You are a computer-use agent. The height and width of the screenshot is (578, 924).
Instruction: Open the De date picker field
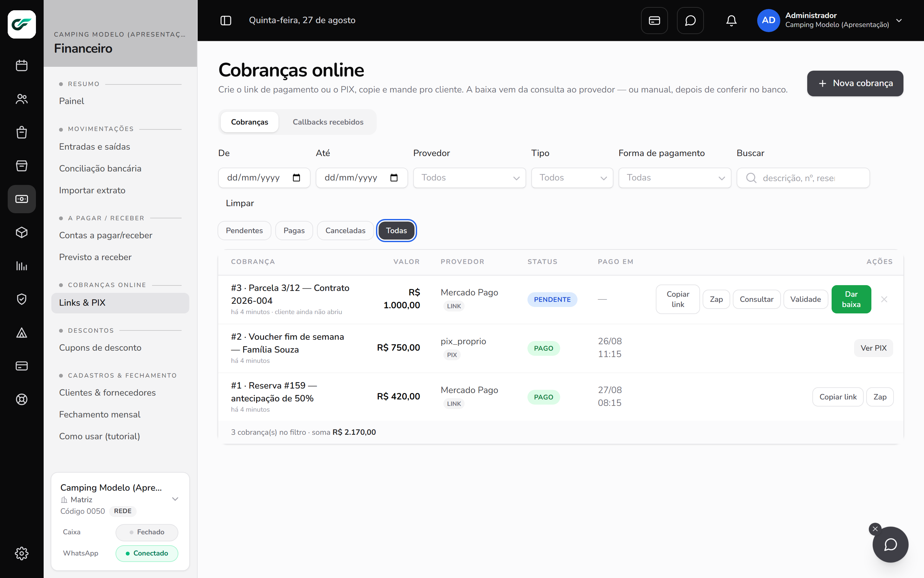coord(264,178)
